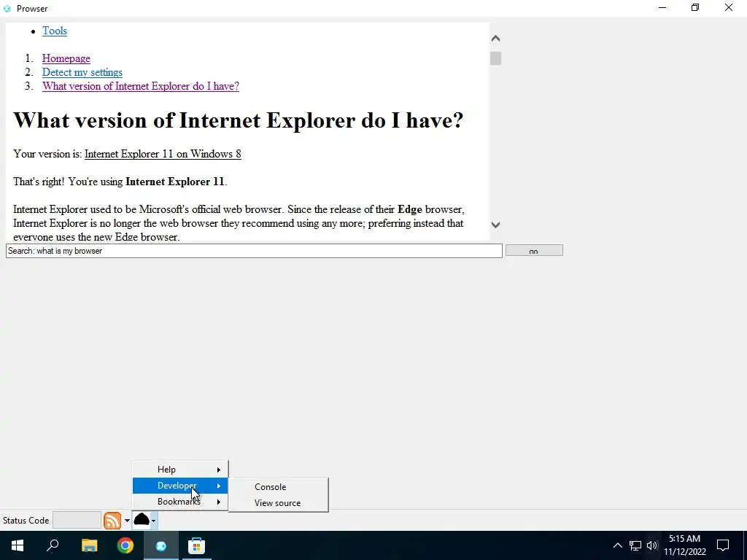Select the Developer menu entry
Viewport: 747px width, 560px height.
[180, 486]
